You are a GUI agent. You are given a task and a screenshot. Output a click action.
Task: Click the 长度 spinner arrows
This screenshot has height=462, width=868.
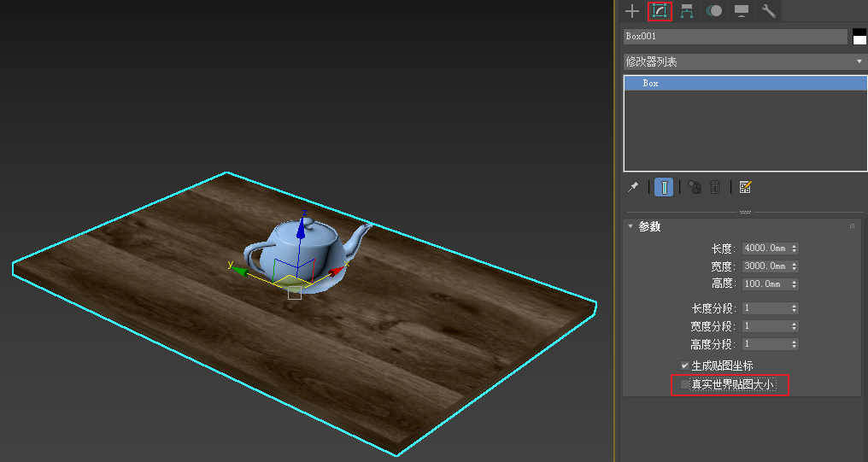pyautogui.click(x=795, y=249)
